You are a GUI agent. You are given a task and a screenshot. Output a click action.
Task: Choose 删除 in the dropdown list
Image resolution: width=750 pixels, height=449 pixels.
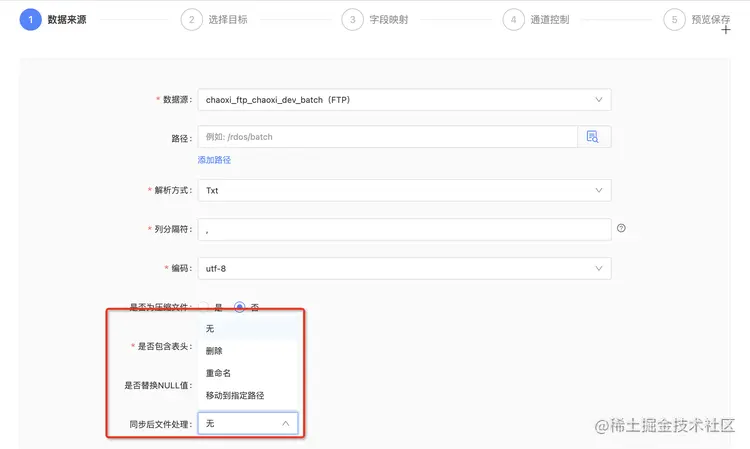coord(248,350)
